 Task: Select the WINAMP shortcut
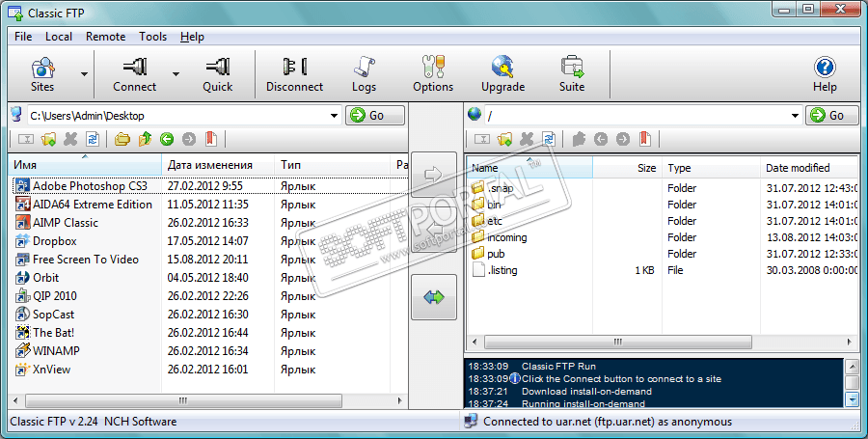pyautogui.click(x=48, y=350)
